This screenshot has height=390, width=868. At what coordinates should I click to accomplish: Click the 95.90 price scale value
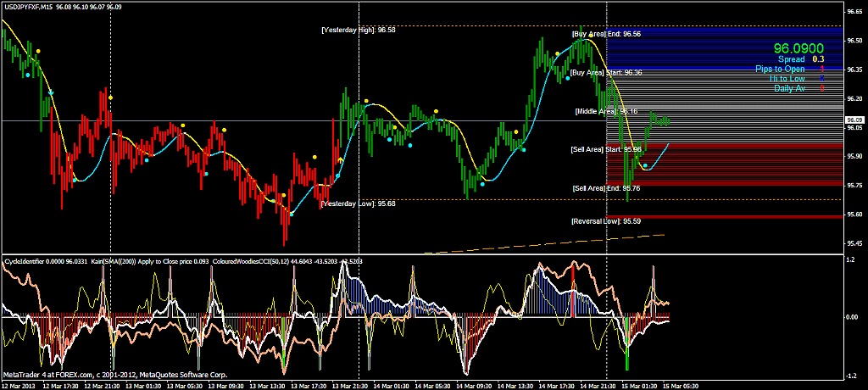(854, 157)
